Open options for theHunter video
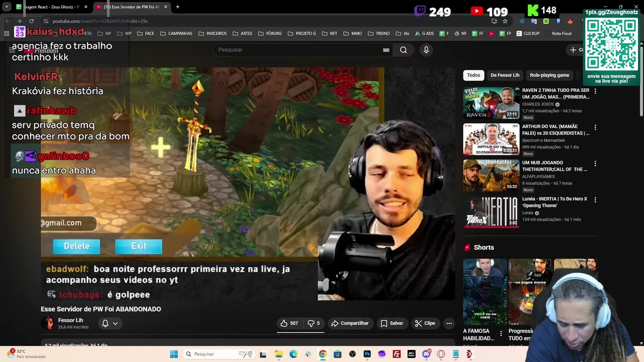The width and height of the screenshot is (644, 362). [x=595, y=163]
